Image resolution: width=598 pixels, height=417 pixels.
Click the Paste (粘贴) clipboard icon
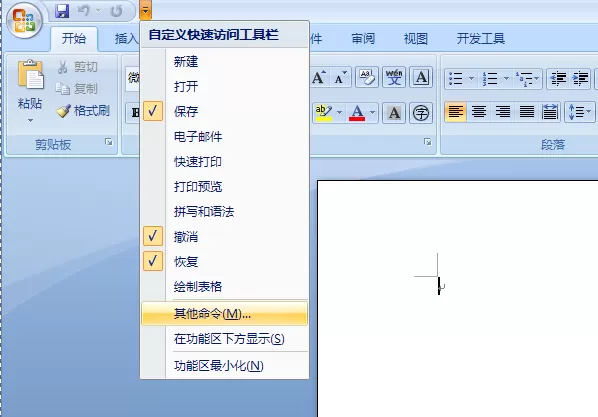pos(30,74)
